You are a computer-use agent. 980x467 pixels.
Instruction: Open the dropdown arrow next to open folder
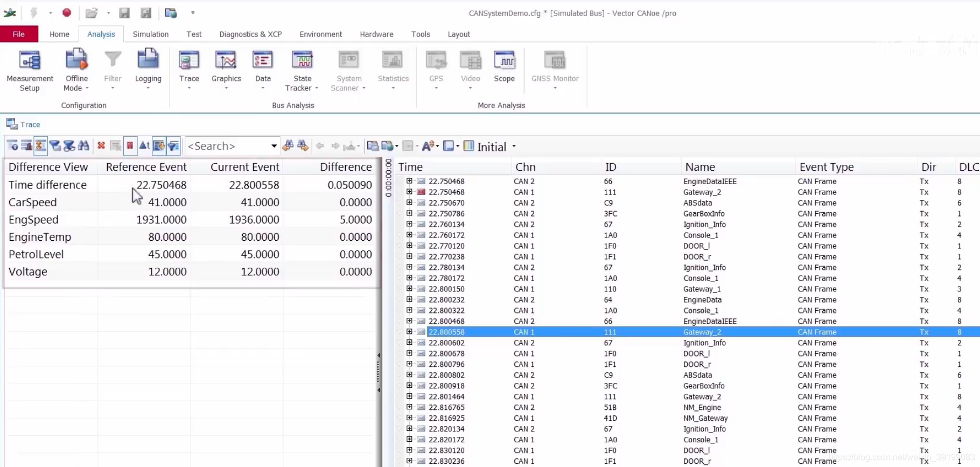click(x=108, y=12)
